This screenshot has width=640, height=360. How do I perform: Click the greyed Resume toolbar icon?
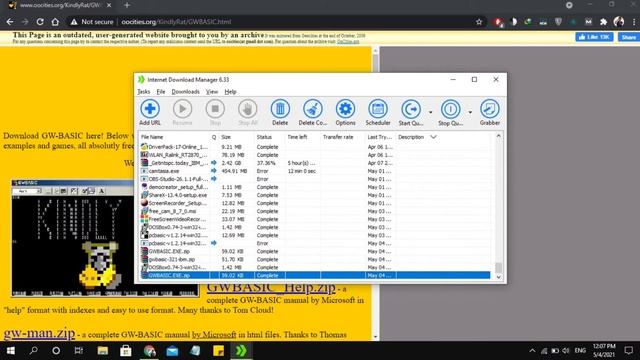(182, 112)
